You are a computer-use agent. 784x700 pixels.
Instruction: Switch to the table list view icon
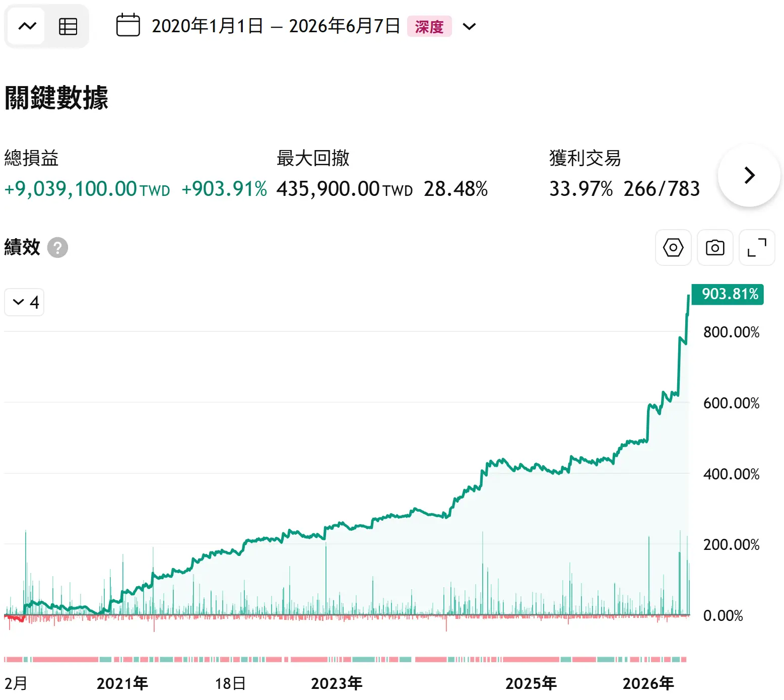pos(68,26)
